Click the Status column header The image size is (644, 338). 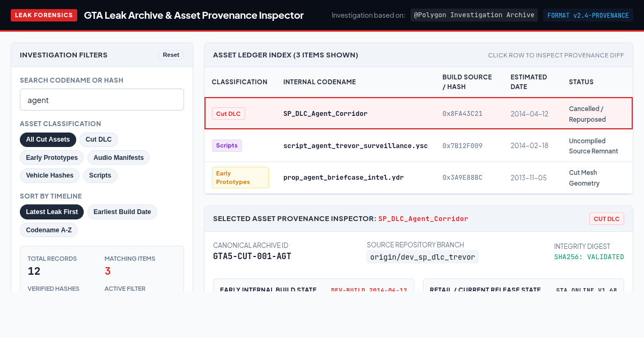pos(581,82)
